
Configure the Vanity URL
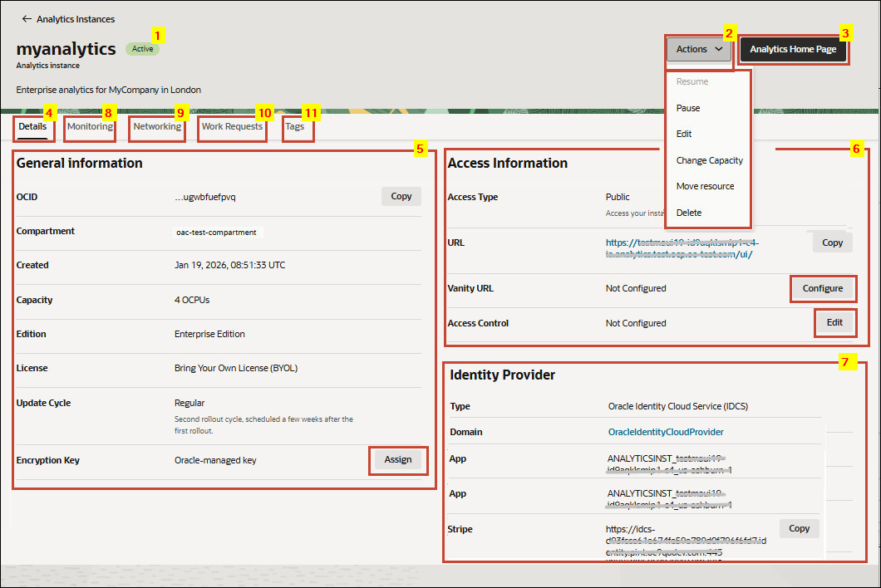tap(823, 288)
